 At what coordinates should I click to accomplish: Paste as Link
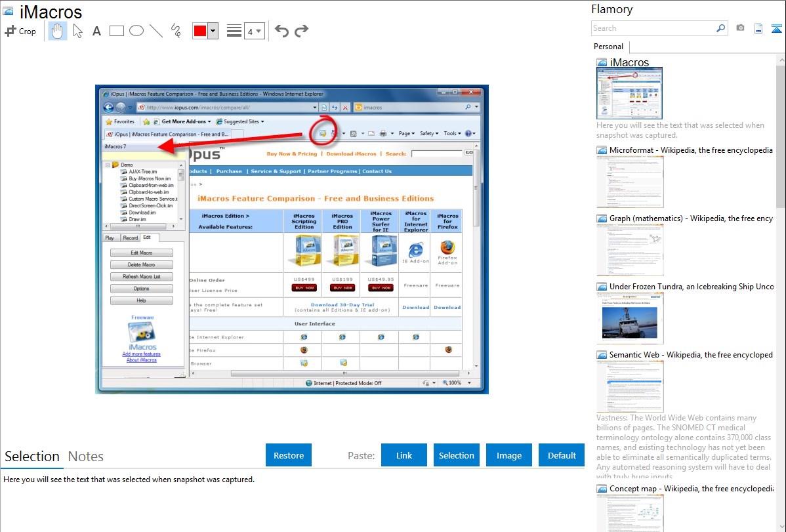point(404,455)
